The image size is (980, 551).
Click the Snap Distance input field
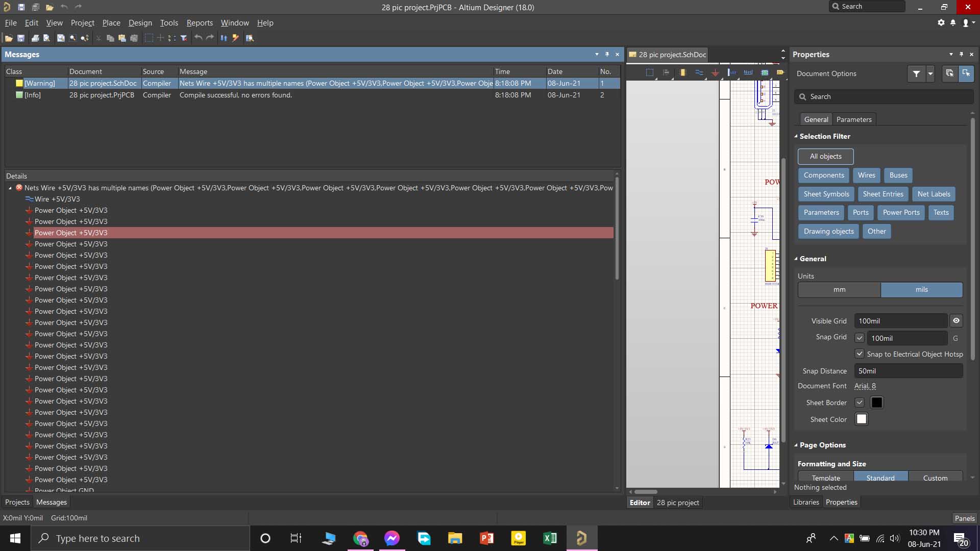pyautogui.click(x=908, y=371)
